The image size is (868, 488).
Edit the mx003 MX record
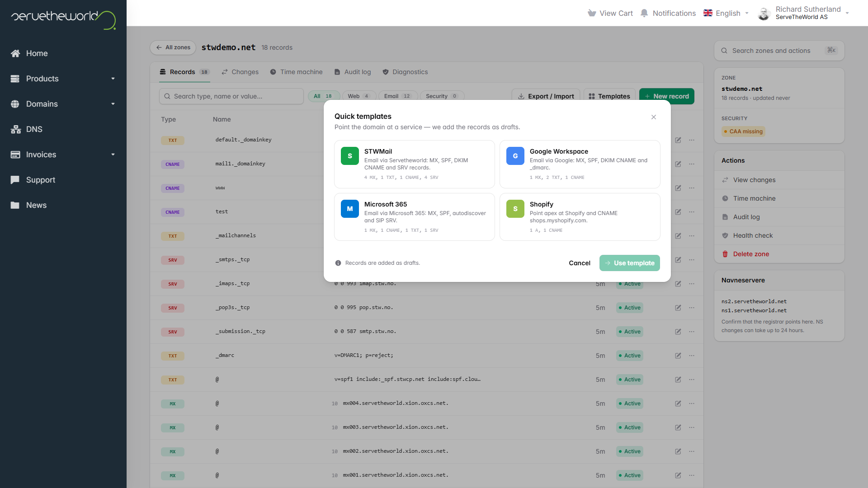(678, 427)
